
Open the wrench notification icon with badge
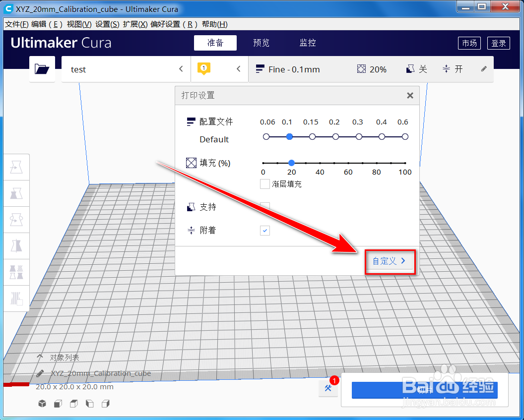pos(328,388)
